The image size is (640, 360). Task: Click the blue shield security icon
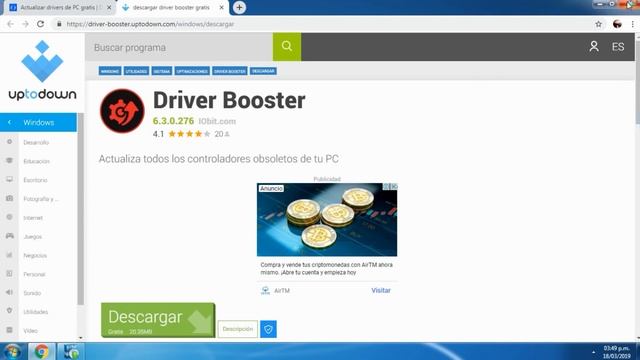tap(268, 329)
